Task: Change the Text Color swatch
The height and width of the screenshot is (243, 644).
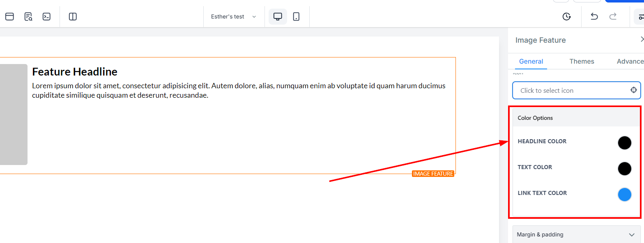Action: 624,169
